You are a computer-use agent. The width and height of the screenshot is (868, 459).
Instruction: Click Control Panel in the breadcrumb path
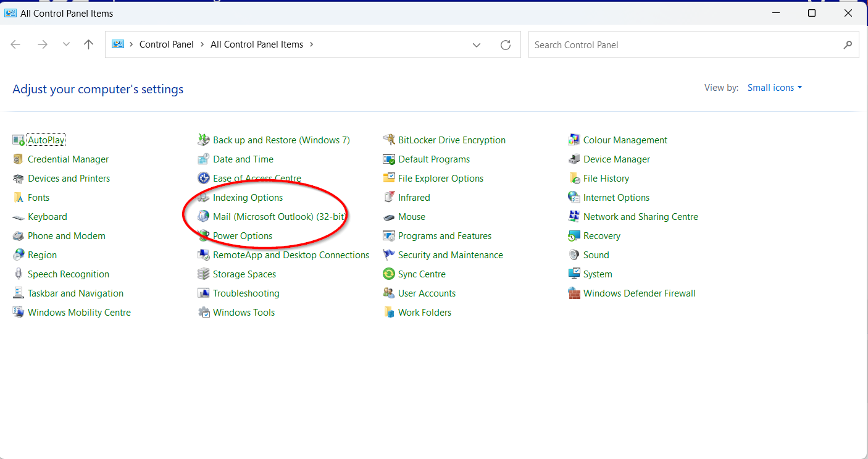pyautogui.click(x=166, y=44)
